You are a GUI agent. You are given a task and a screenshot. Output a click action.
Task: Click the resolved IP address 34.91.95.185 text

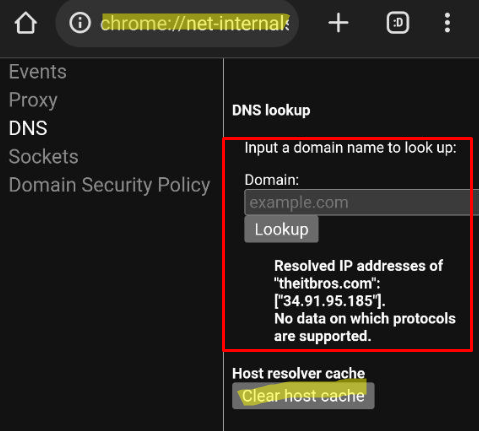pyautogui.click(x=330, y=301)
